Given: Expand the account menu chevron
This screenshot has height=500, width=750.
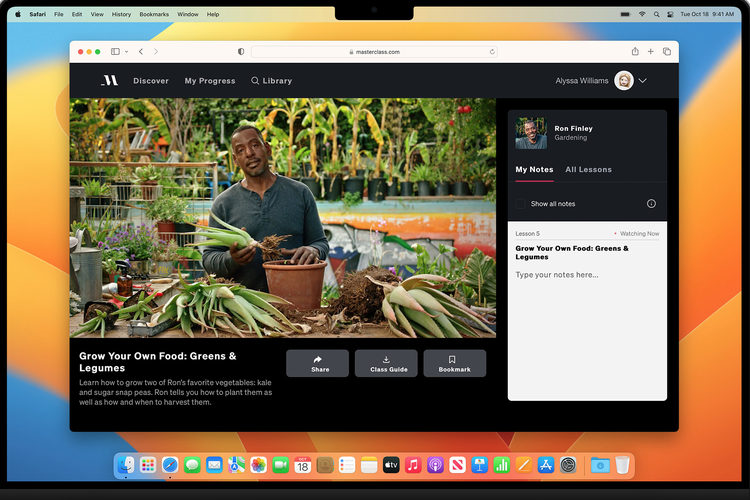Looking at the screenshot, I should coord(642,80).
